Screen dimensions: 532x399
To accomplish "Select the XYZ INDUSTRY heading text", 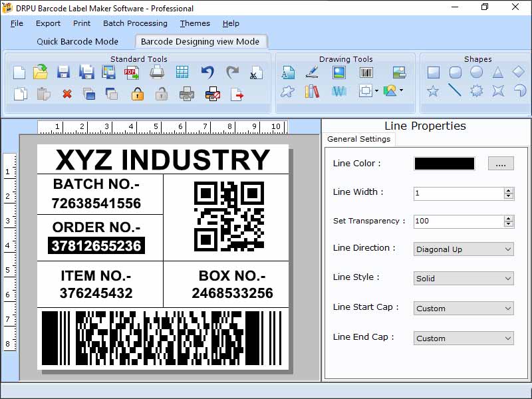I will pyautogui.click(x=163, y=160).
